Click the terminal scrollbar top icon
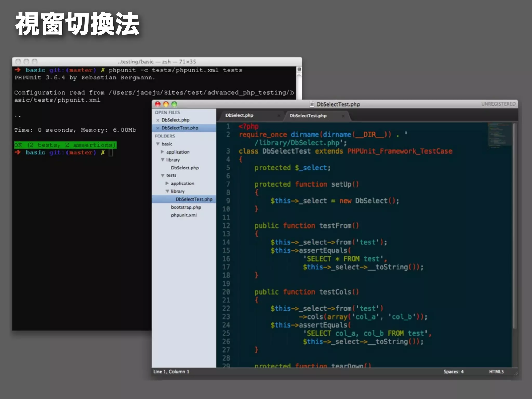This screenshot has height=399, width=532. tap(299, 69)
